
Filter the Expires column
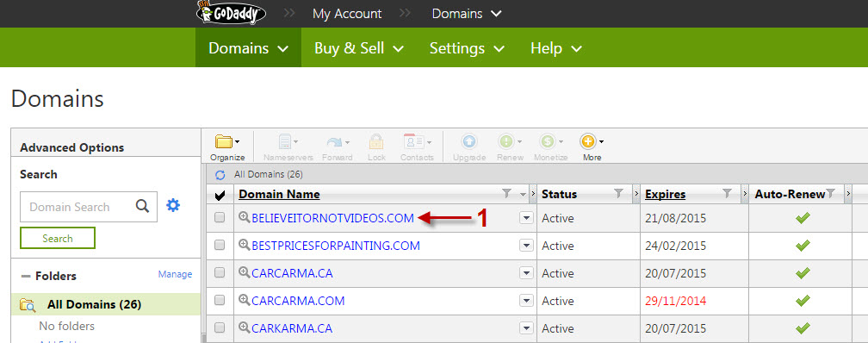pyautogui.click(x=728, y=193)
